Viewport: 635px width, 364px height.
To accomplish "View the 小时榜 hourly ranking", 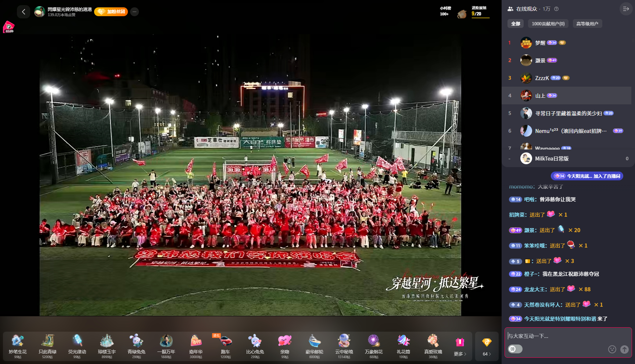I will [445, 11].
